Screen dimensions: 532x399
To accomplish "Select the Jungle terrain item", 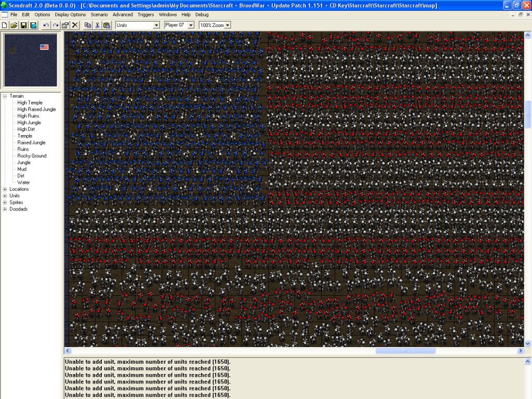I will coord(24,163).
